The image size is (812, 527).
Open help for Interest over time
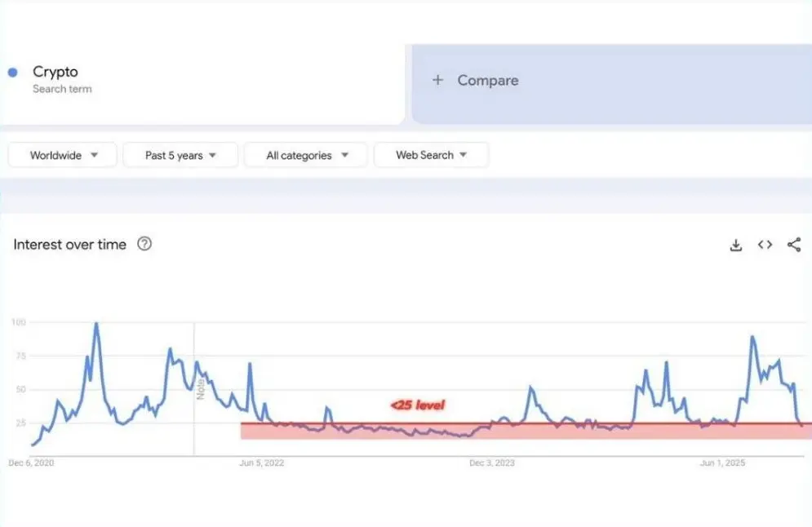point(144,244)
